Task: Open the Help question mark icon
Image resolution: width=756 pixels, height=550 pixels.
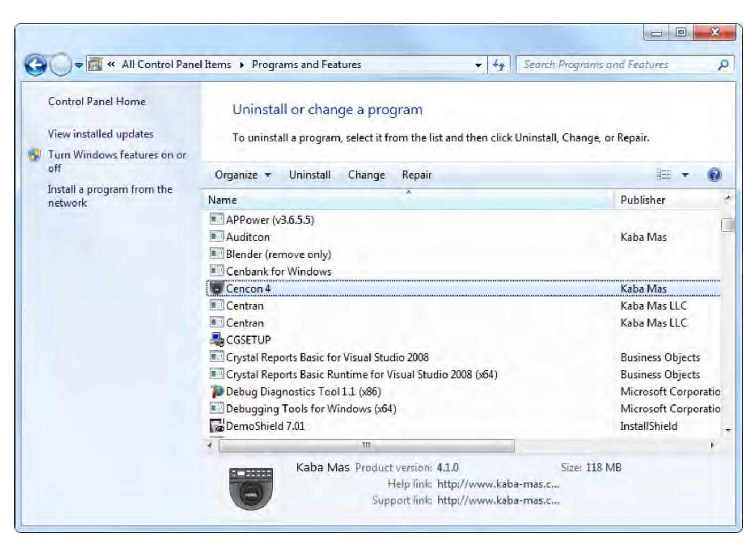Action: (714, 175)
